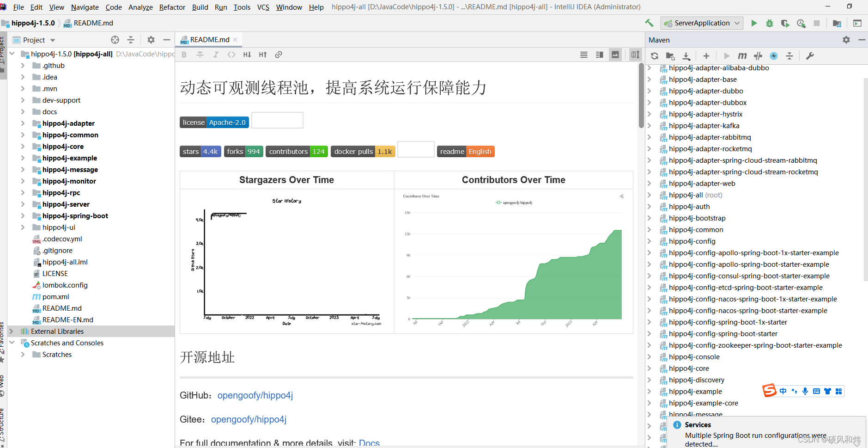Screen dimensions: 868x448
Task: Expand hippo4j-config Maven module
Action: [x=649, y=241]
